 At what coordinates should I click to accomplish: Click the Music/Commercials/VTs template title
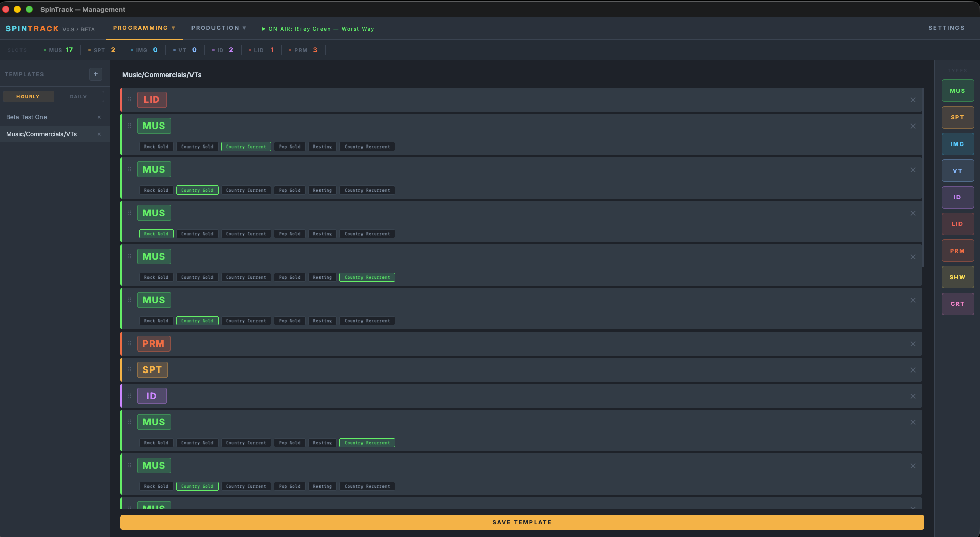click(x=162, y=75)
